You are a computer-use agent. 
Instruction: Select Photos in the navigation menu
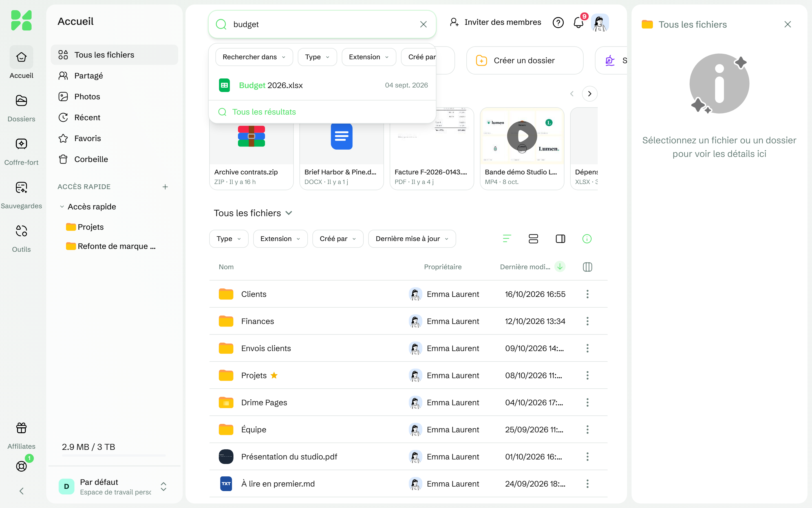point(114,97)
